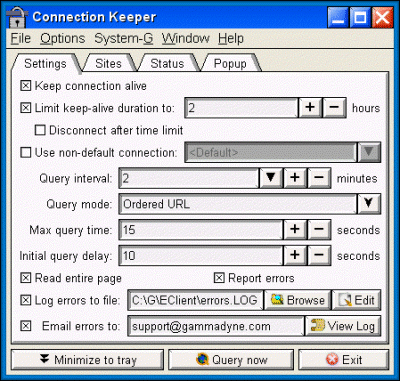Toggle Log errors to file checkbox
Viewport: 400px width, 381px height.
coord(25,300)
